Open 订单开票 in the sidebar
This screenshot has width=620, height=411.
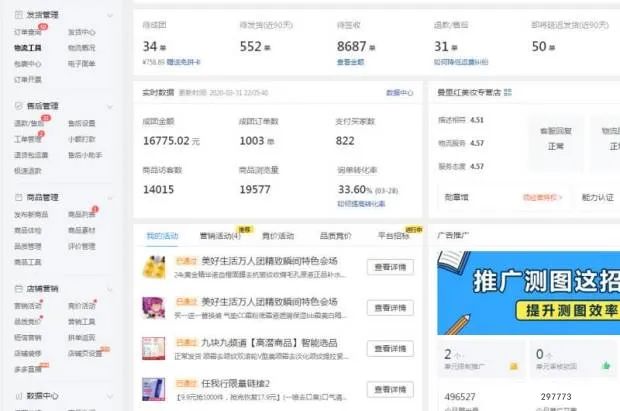[x=28, y=80]
